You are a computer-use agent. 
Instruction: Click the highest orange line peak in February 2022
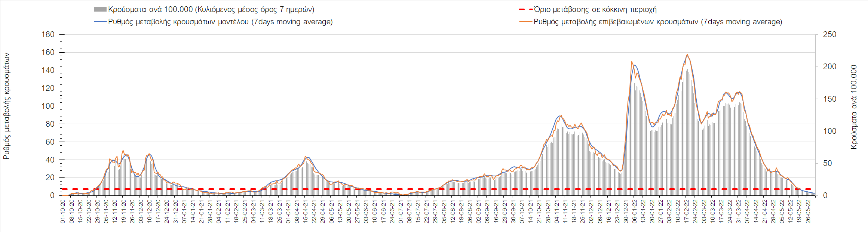point(687,55)
